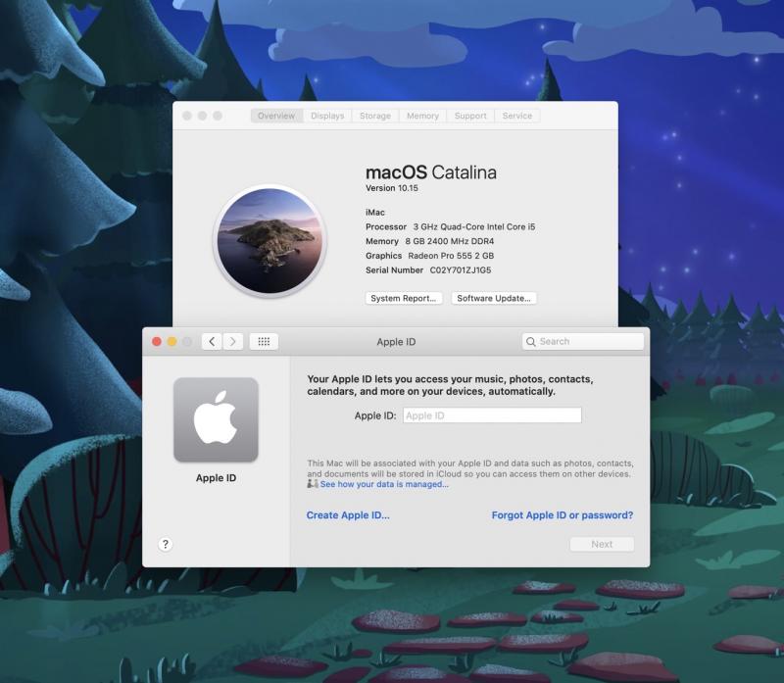Open help with the question mark button
Image resolution: width=784 pixels, height=683 pixels.
166,544
